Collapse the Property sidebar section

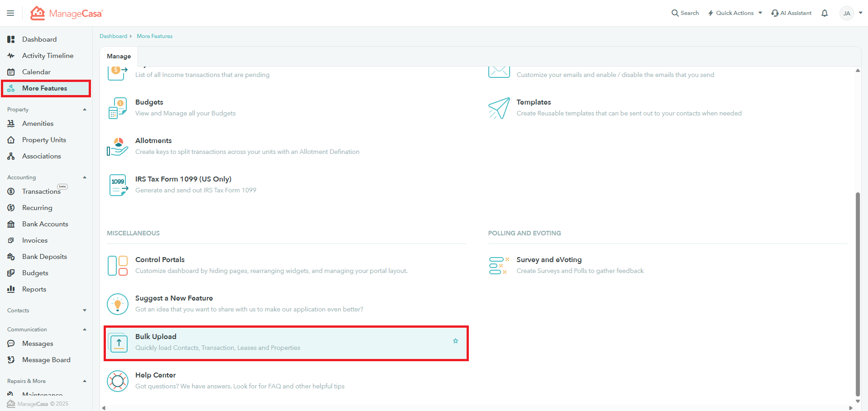85,110
